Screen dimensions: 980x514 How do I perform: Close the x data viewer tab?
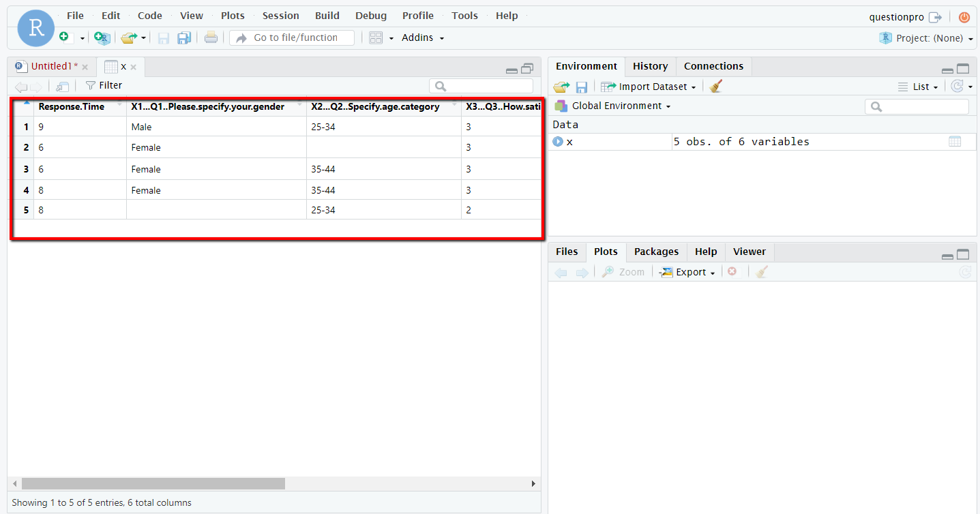(134, 67)
